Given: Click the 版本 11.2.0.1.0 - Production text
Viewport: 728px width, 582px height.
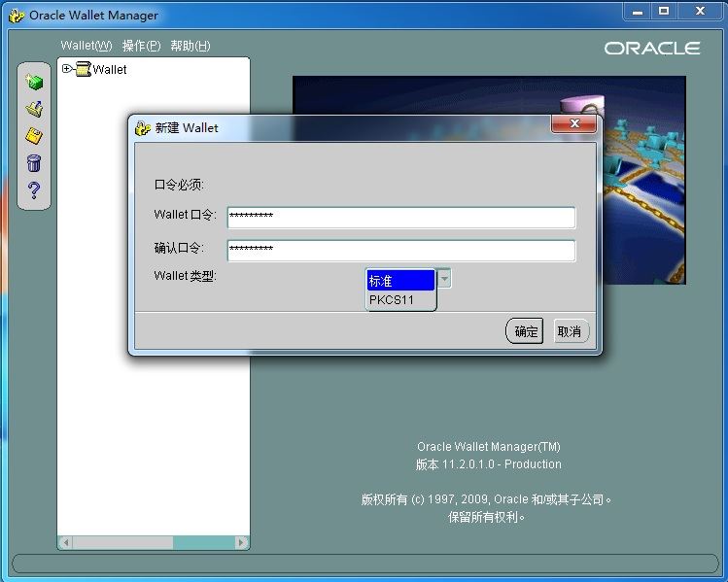Looking at the screenshot, I should [489, 464].
